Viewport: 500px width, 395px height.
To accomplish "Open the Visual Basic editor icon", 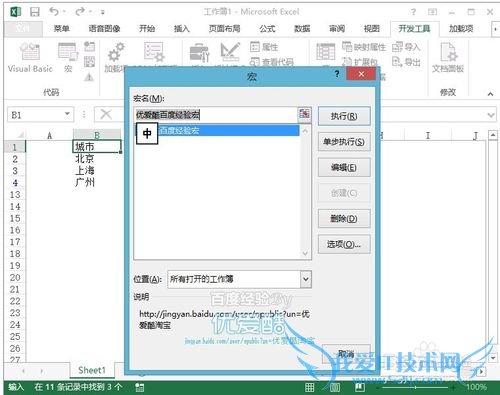I will pos(30,52).
